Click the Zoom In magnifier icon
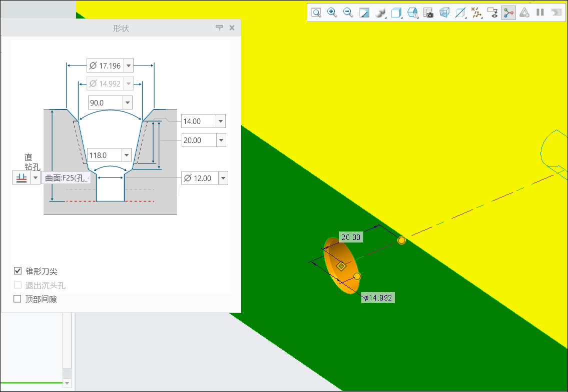The width and height of the screenshot is (568, 392). [x=332, y=13]
